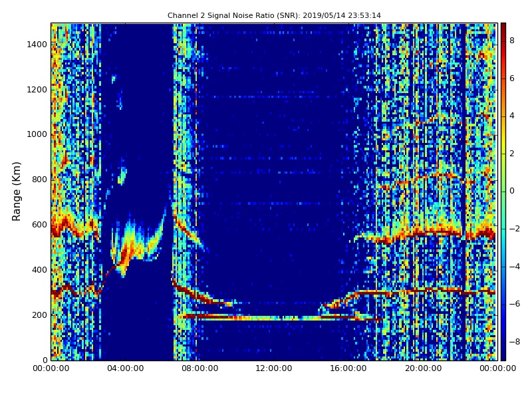Click the green middle of the colorbar

(x=503, y=192)
